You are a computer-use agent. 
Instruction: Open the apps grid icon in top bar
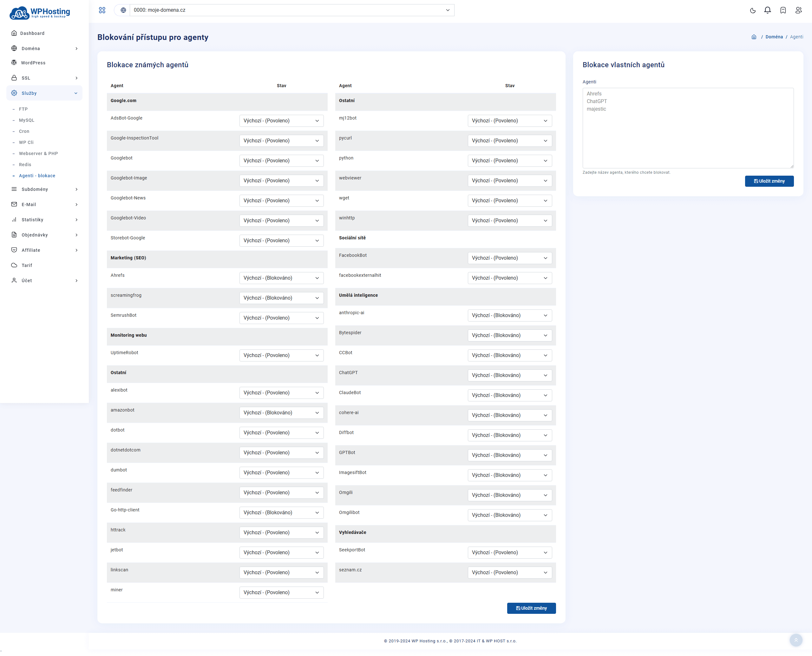(102, 10)
